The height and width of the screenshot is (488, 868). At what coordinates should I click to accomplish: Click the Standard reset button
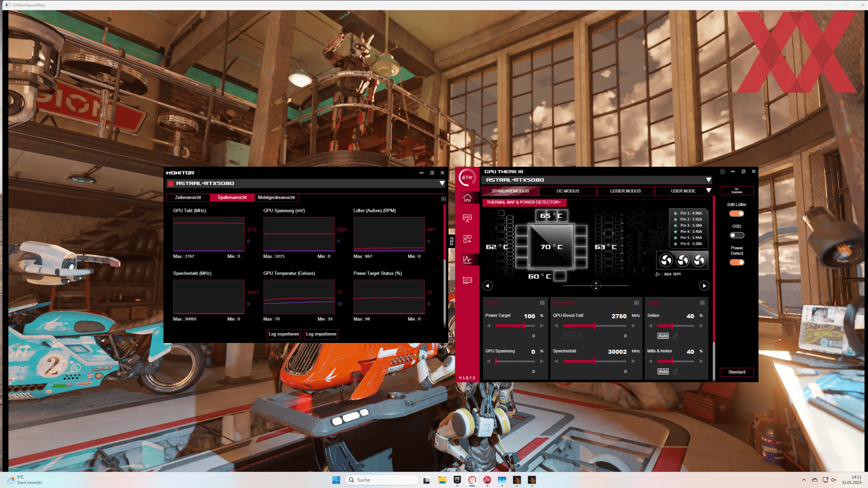coord(737,372)
